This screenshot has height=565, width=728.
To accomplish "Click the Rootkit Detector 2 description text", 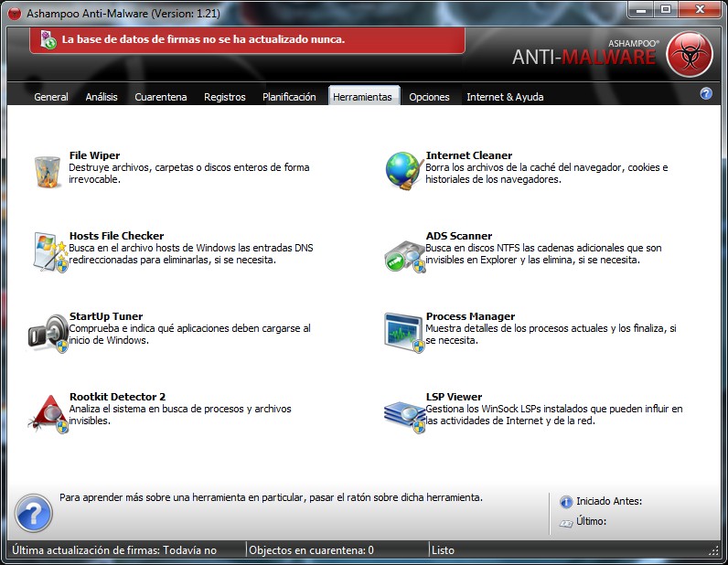I will [x=180, y=414].
